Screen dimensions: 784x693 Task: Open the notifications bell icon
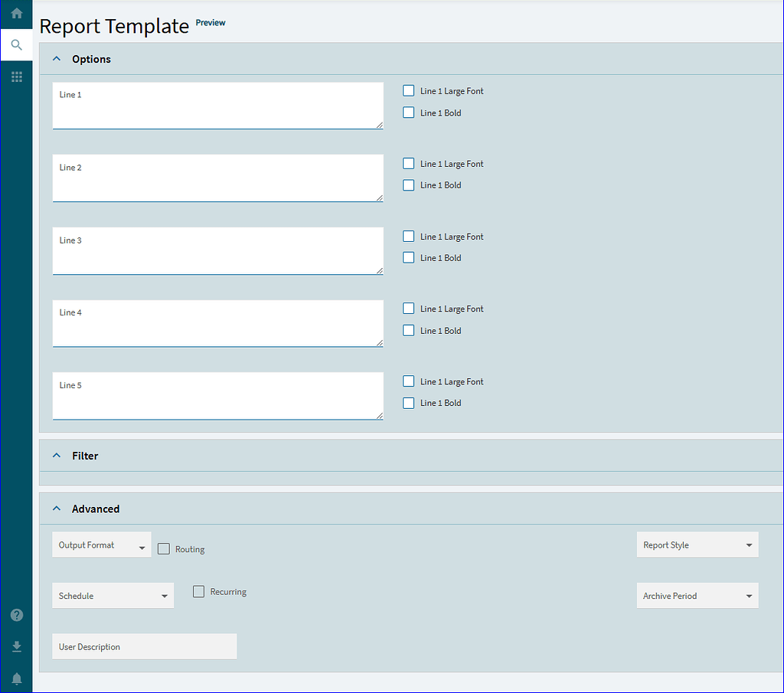coord(16,678)
